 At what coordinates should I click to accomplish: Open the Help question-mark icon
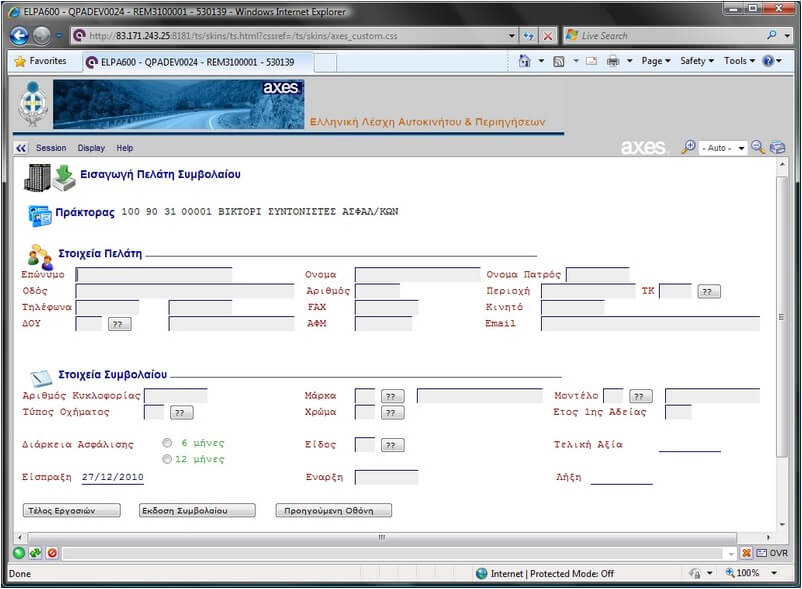[x=768, y=61]
